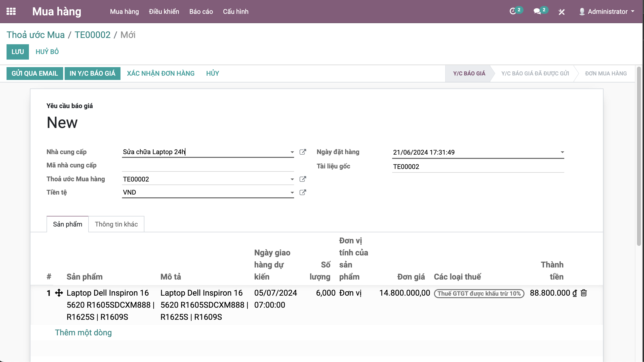Click the debug tools wrench icon
Screen dimensions: 644x362
pos(561,12)
